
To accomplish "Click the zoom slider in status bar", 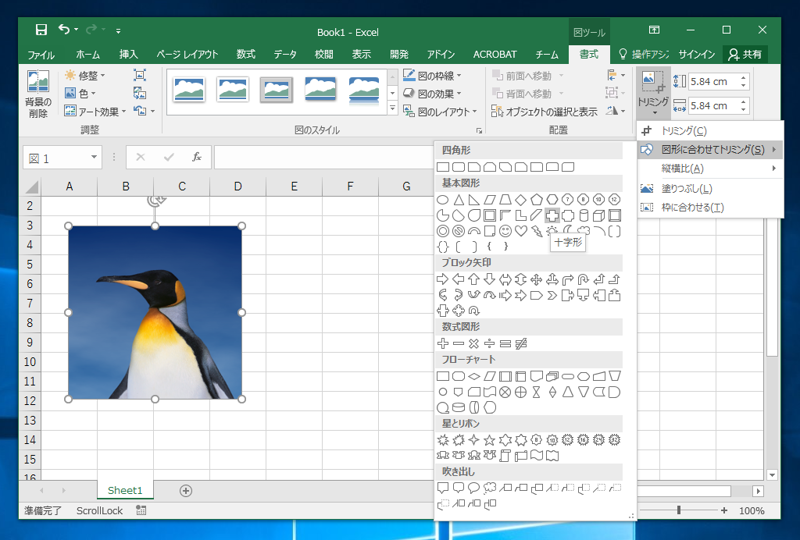I will coord(679,510).
